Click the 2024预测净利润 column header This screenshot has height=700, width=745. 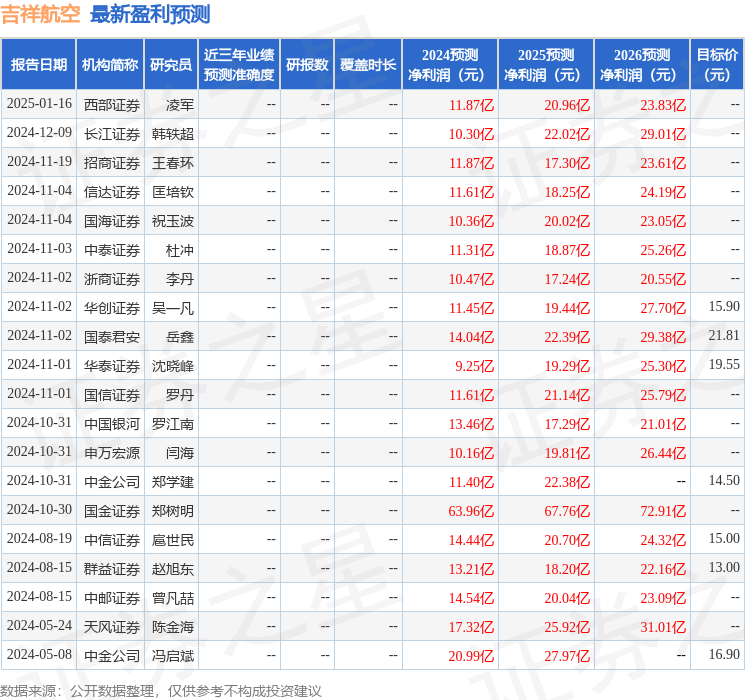[x=450, y=64]
